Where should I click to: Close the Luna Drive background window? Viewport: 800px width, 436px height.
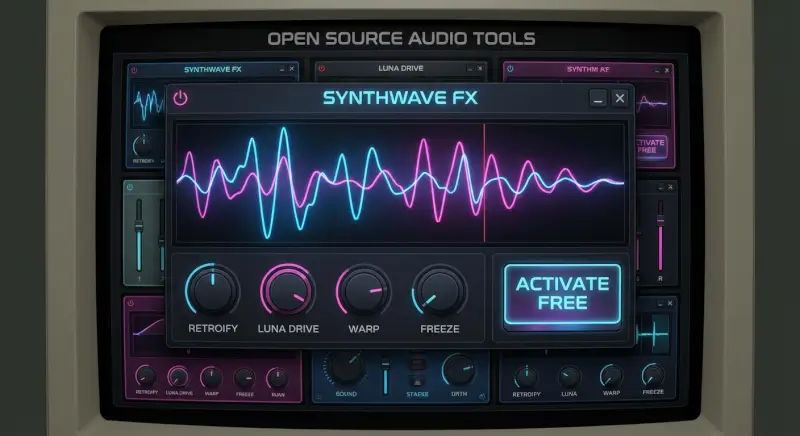click(x=480, y=68)
